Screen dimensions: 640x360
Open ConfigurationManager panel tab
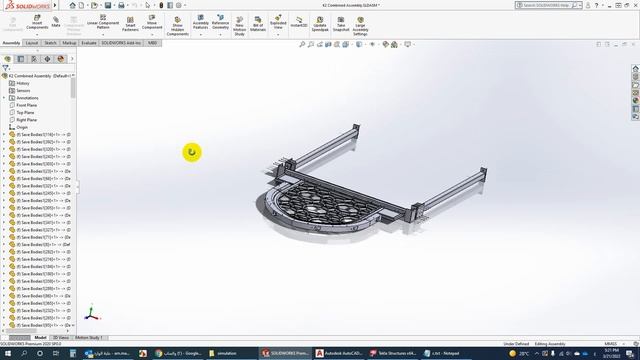coord(34,59)
